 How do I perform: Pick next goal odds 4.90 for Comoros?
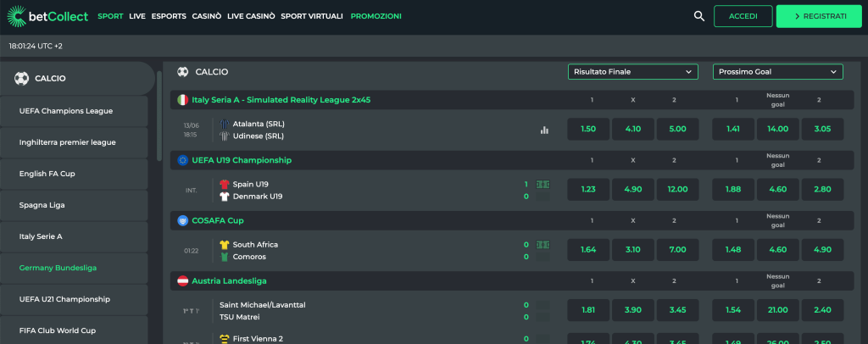point(822,249)
